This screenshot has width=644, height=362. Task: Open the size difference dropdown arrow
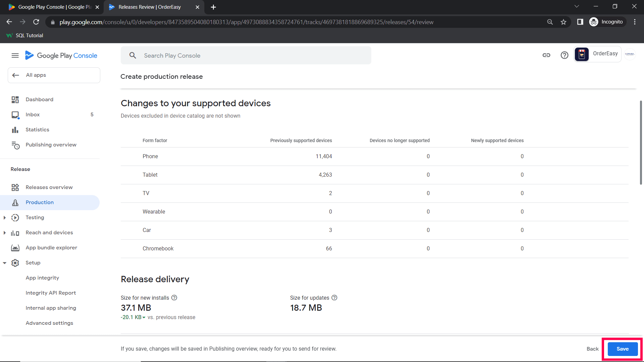(144, 317)
